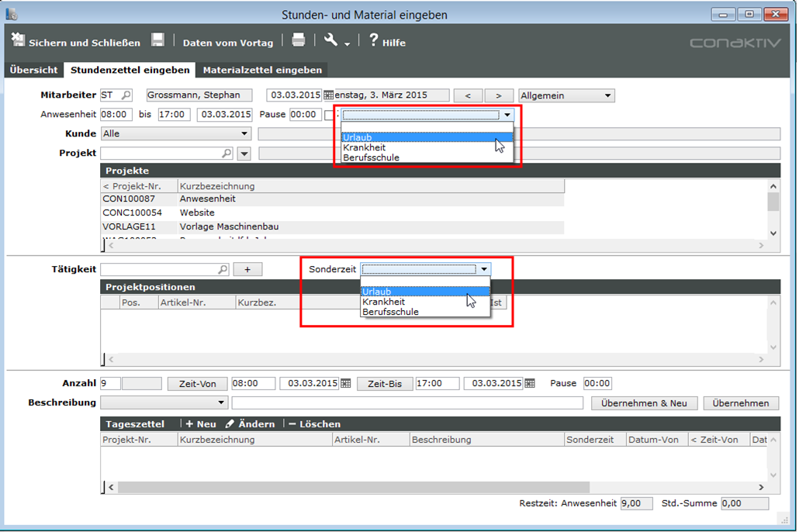The image size is (799, 532).
Task: Click the magnifier icon beside Mitarbeiter field
Action: pos(126,95)
